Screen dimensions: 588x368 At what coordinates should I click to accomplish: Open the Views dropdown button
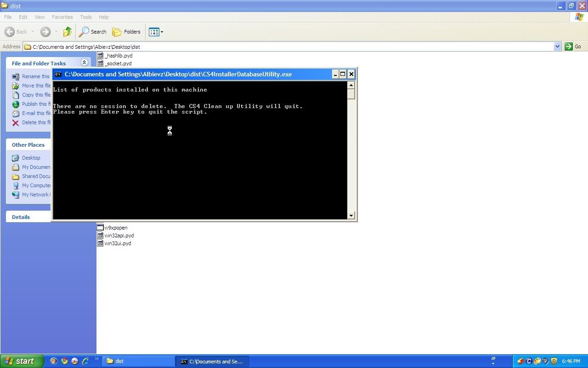[x=156, y=32]
